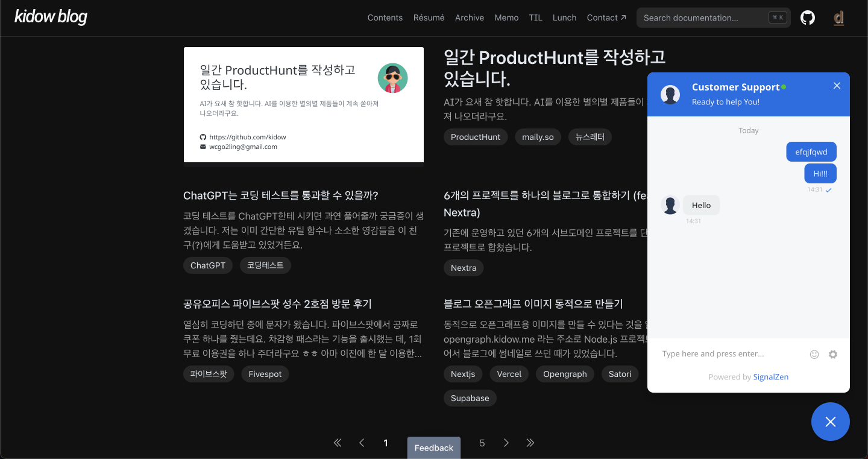Open the 공유오피스 파이브스팟 post title
The height and width of the screenshot is (459, 868).
(x=277, y=304)
